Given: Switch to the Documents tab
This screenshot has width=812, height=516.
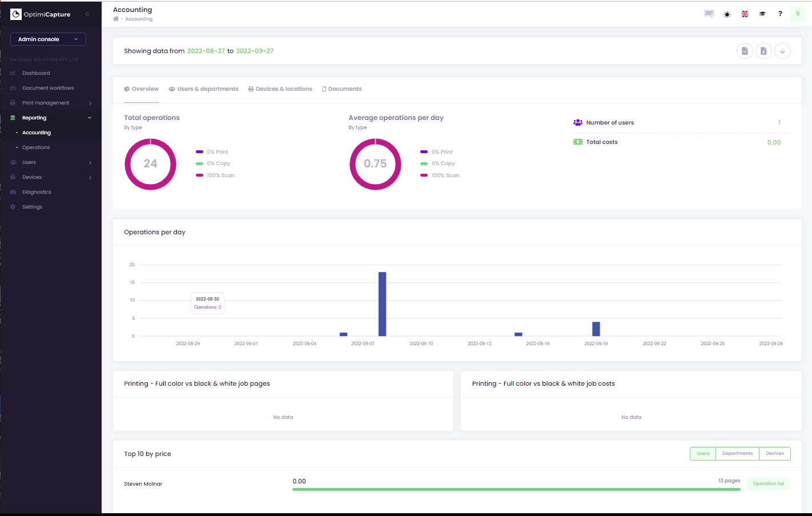Looking at the screenshot, I should (341, 89).
